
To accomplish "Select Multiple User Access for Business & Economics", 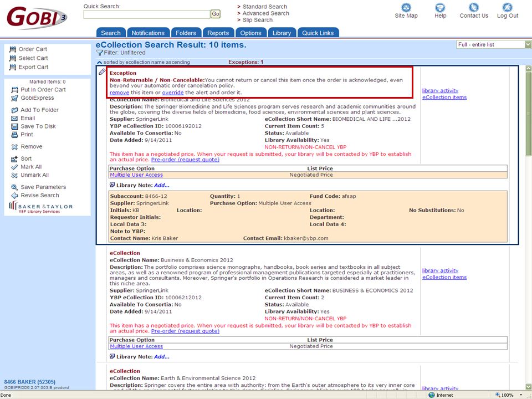I will (136, 346).
